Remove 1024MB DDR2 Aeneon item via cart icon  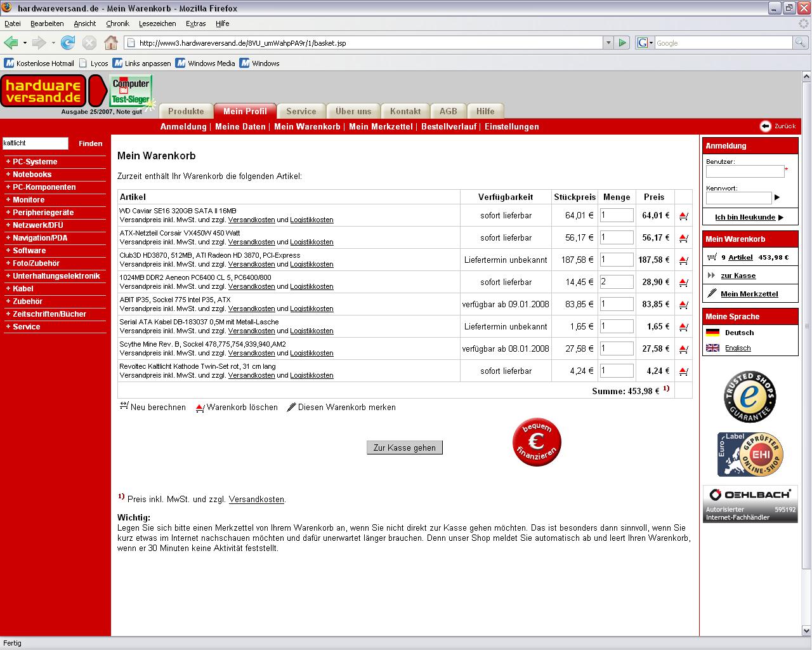coord(683,282)
